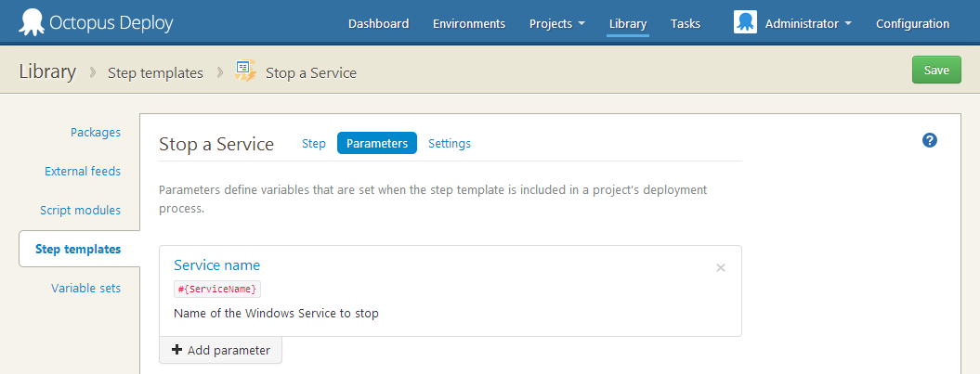Save the step template
Image resolution: width=980 pixels, height=374 pixels.
tap(936, 70)
